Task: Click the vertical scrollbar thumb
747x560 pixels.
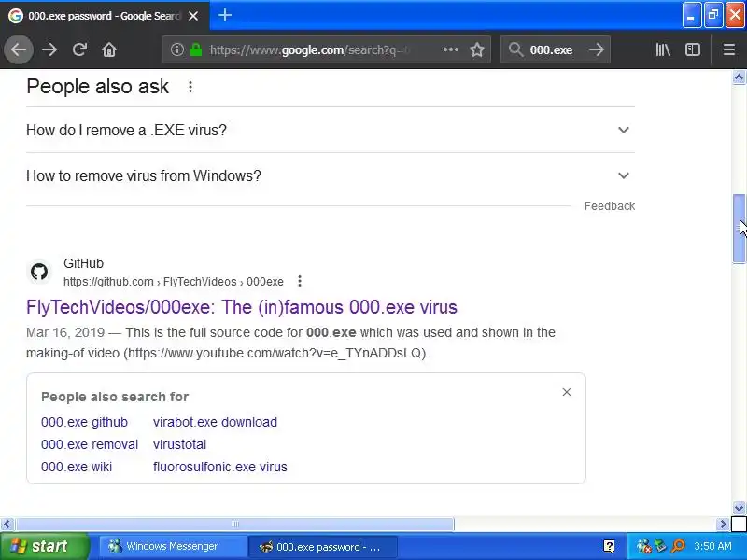Action: 739,228
